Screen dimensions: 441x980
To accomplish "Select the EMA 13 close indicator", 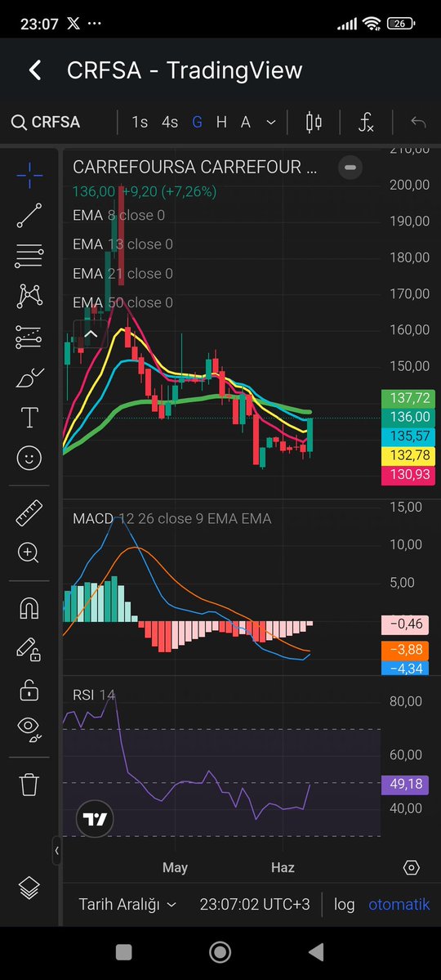I will [122, 244].
